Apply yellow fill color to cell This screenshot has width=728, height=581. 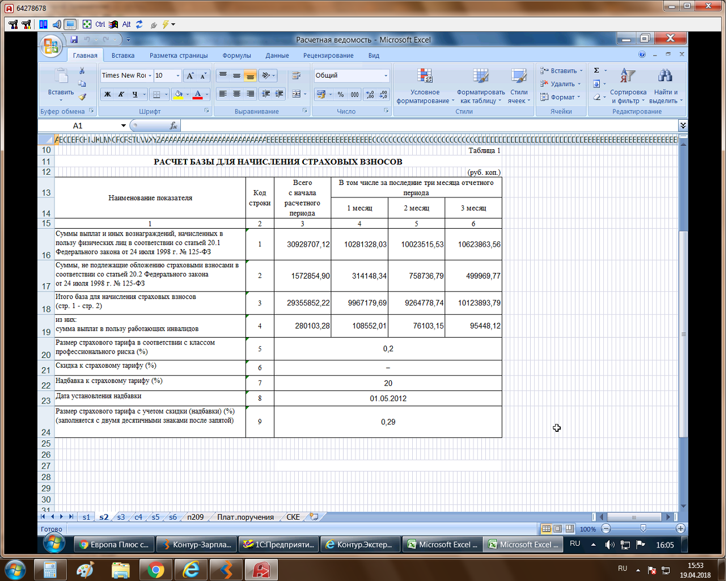178,94
